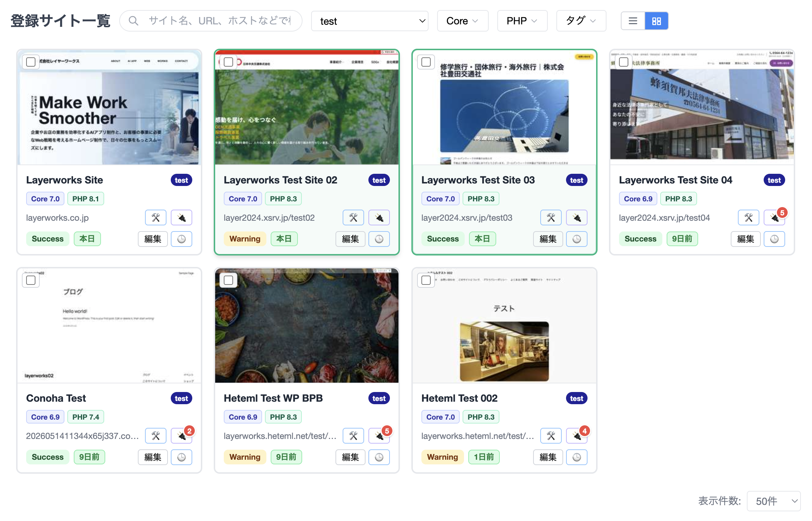Open plugin updates icon for Heteml Test 002
Screen dimensions: 812x521
577,436
